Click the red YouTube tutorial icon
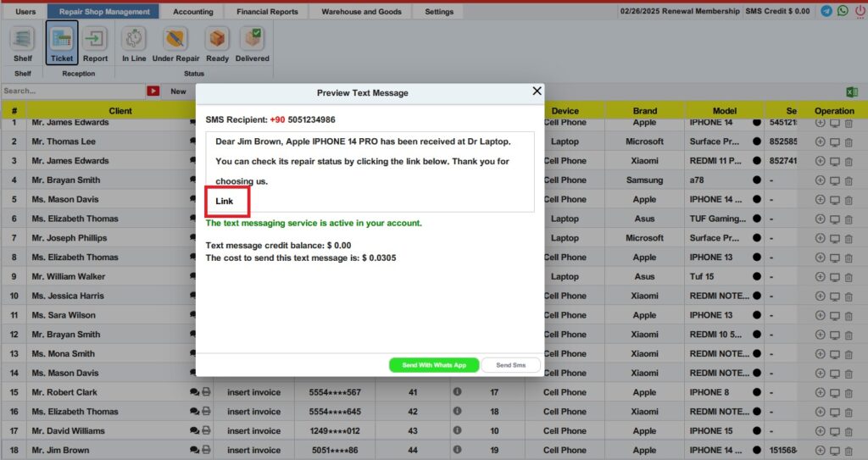The width and height of the screenshot is (868, 460). pos(153,91)
